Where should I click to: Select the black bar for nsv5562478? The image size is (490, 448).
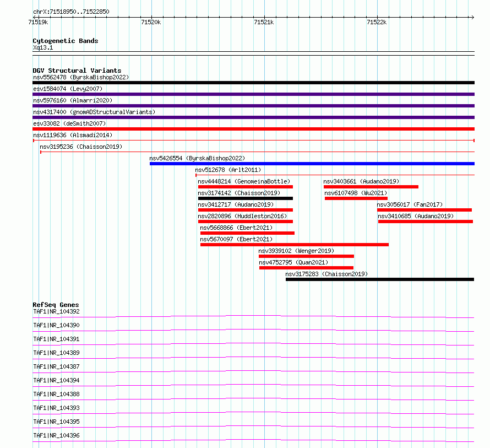253,83
